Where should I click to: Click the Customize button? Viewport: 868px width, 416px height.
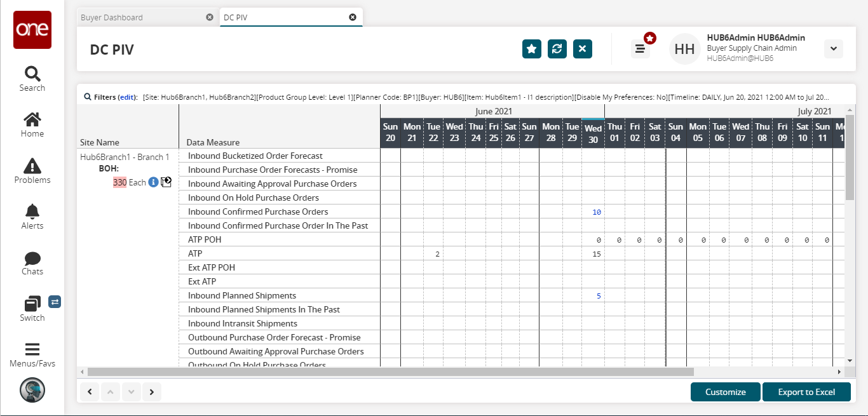click(x=725, y=392)
